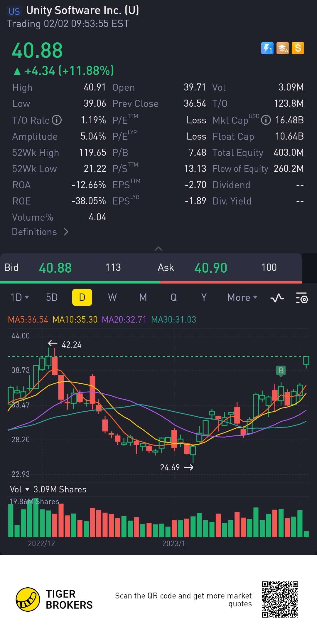Image resolution: width=317 pixels, height=644 pixels.
Task: Tap the Unity Software Inc. title
Action: [x=82, y=11]
